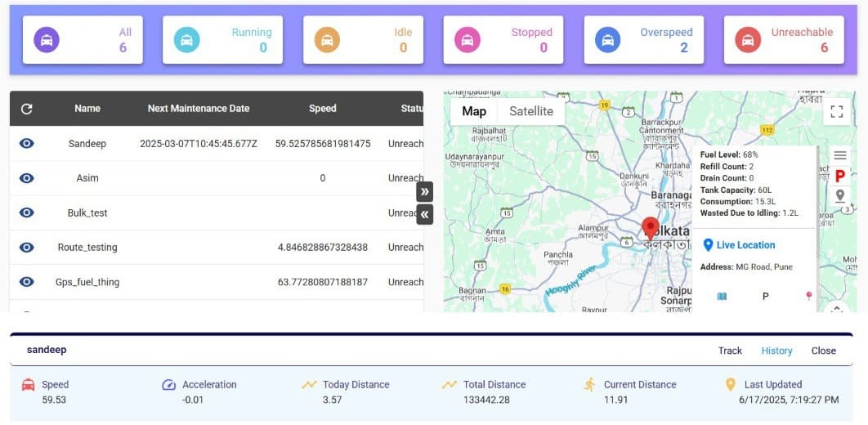Collapse the table with double left arrows

424,214
